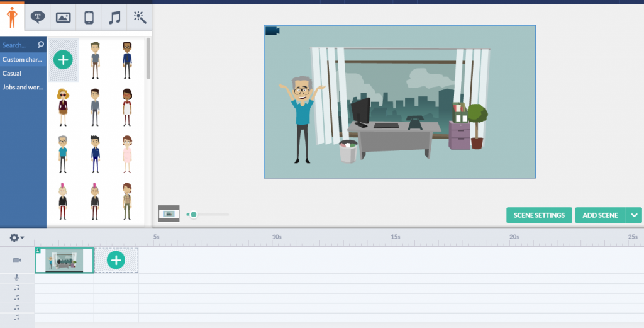
Task: Add a new custom character tile
Action: point(64,60)
